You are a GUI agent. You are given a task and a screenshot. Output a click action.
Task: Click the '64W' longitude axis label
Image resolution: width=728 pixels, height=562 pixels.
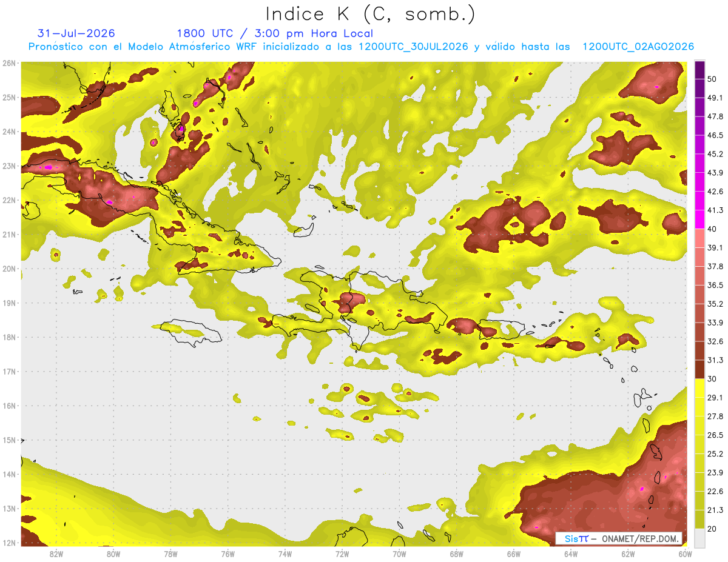tap(571, 554)
